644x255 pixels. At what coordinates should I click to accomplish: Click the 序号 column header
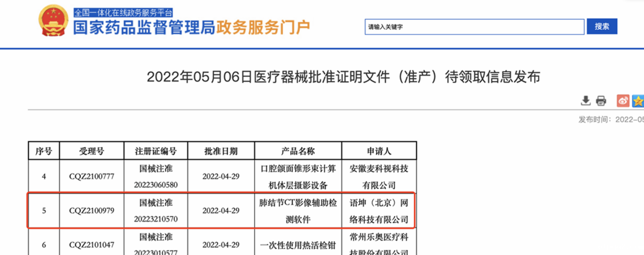(x=44, y=151)
